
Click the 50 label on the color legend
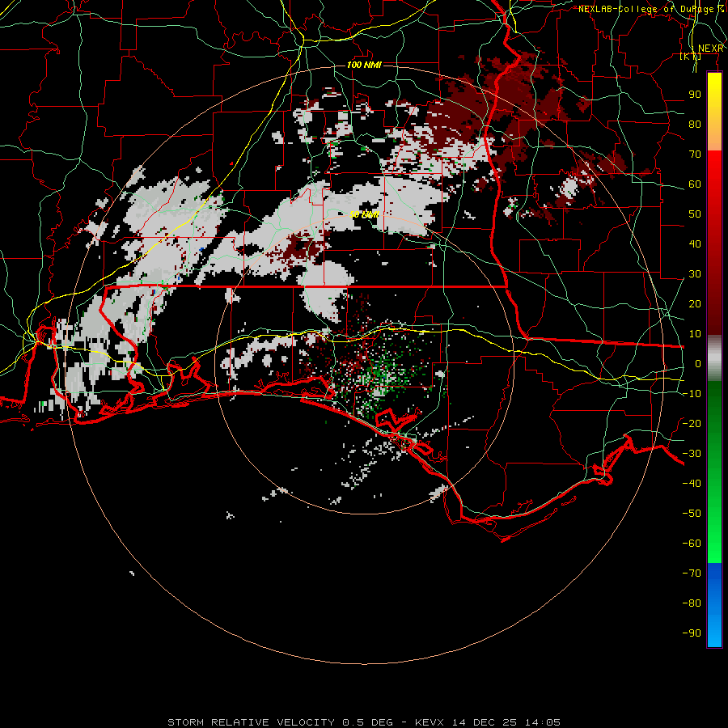click(695, 214)
